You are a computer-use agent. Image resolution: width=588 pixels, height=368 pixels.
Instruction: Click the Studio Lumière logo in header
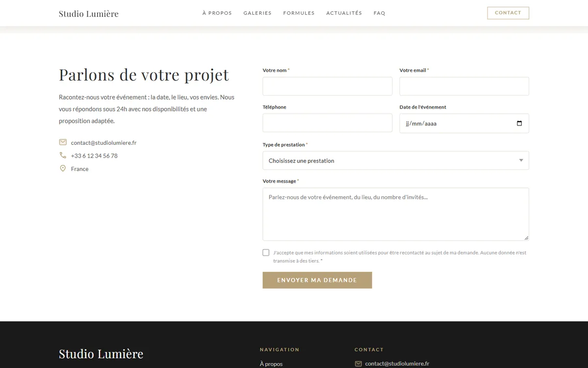point(89,13)
